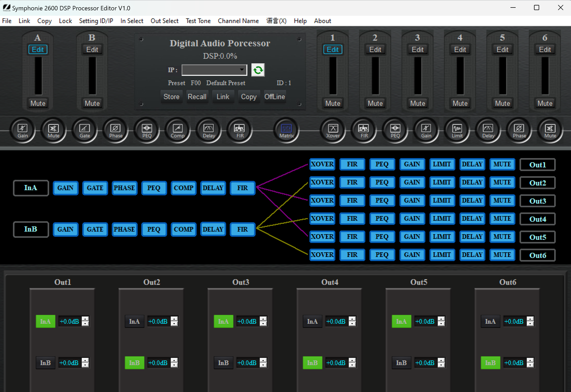Click the output 1 level meter
The image size is (571, 392).
pos(333,76)
